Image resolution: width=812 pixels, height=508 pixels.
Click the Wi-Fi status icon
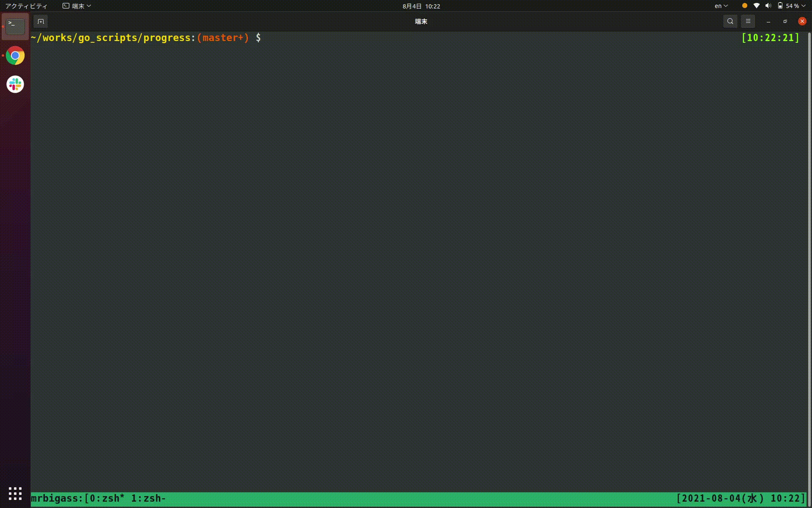click(757, 6)
